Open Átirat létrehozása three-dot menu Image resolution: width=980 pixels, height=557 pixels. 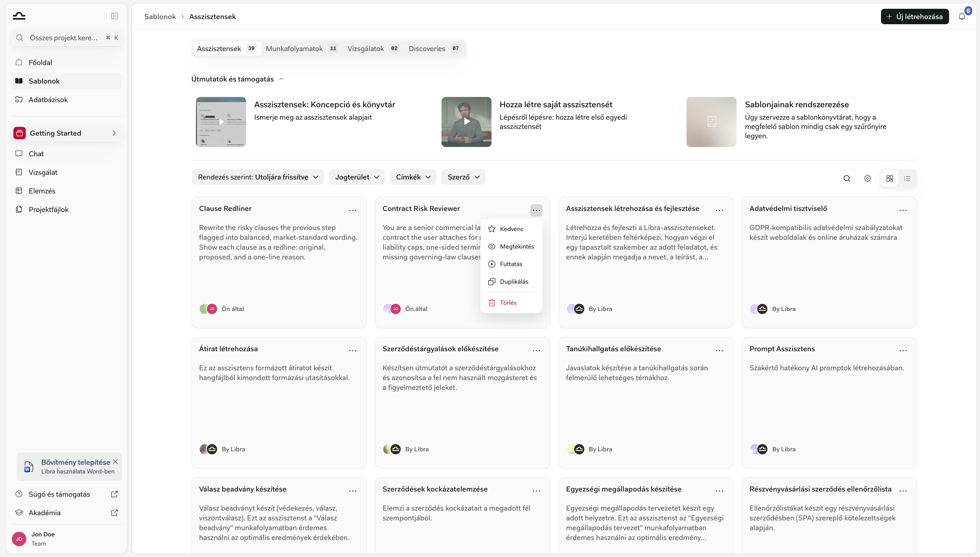(353, 350)
